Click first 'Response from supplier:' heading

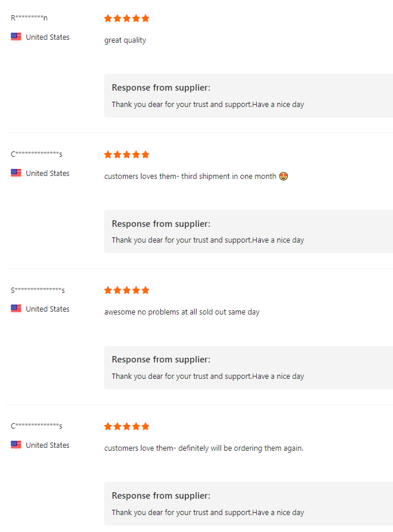pyautogui.click(x=161, y=88)
